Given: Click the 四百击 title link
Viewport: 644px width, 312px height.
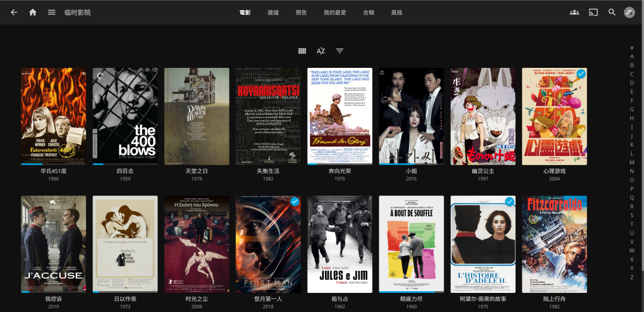Looking at the screenshot, I should (x=125, y=171).
